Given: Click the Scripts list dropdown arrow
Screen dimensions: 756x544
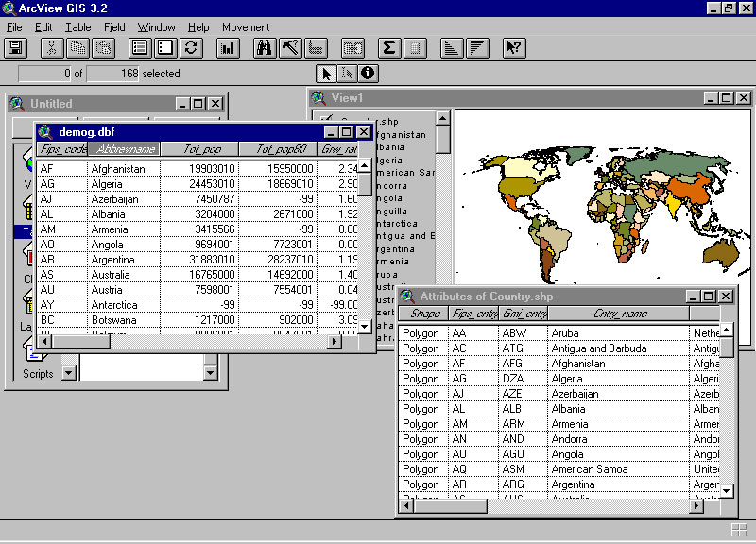Looking at the screenshot, I should [x=68, y=373].
